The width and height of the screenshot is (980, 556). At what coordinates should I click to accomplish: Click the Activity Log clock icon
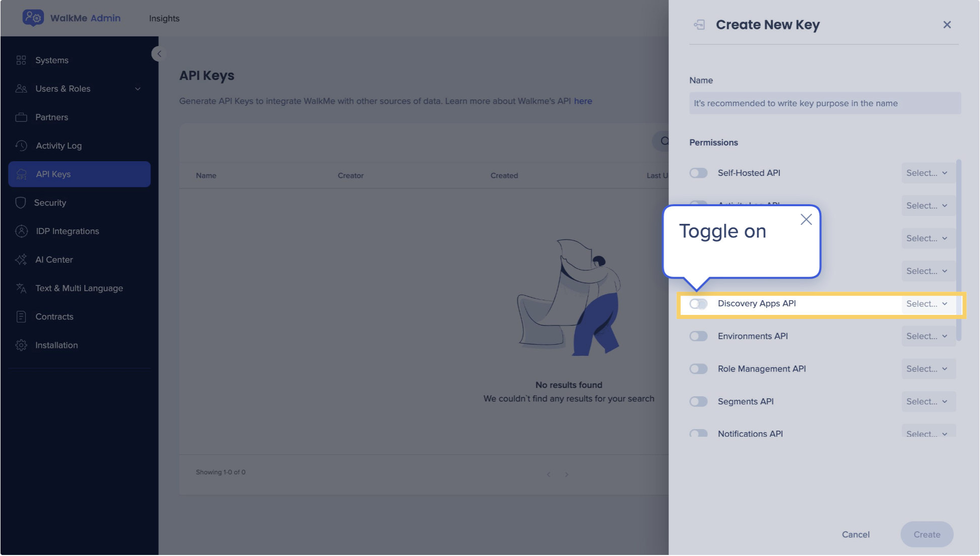(x=21, y=146)
